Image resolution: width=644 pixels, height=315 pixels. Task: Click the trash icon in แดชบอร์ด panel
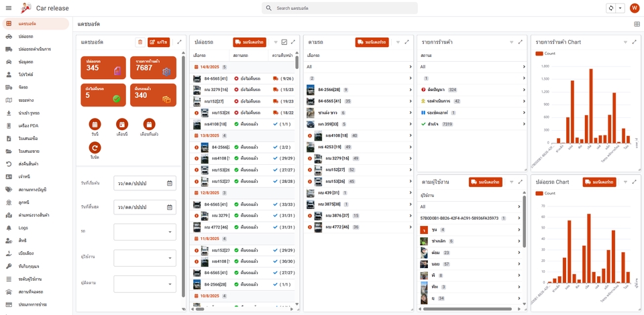point(140,42)
